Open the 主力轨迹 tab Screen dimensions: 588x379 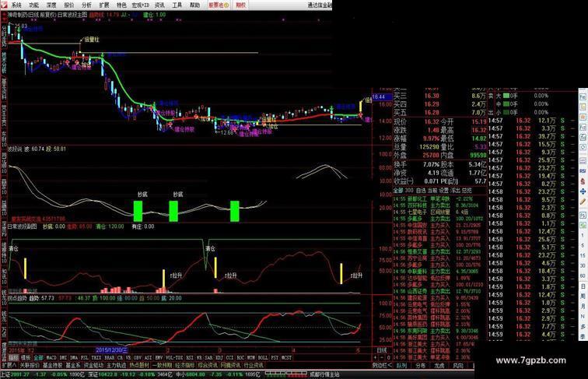pos(116,365)
